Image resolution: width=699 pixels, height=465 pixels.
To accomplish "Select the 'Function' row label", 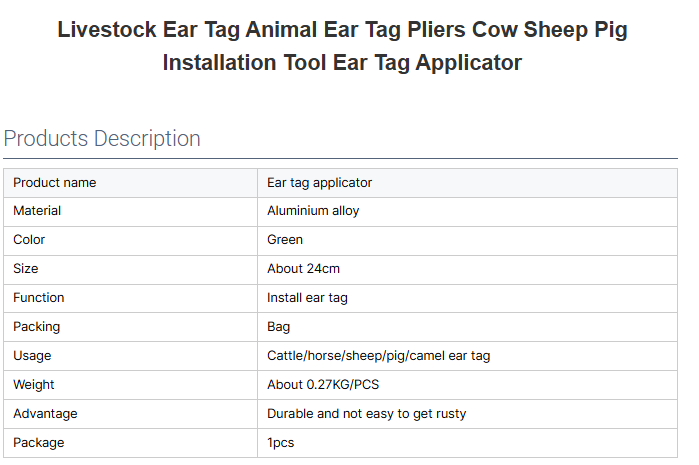I will (x=39, y=298).
